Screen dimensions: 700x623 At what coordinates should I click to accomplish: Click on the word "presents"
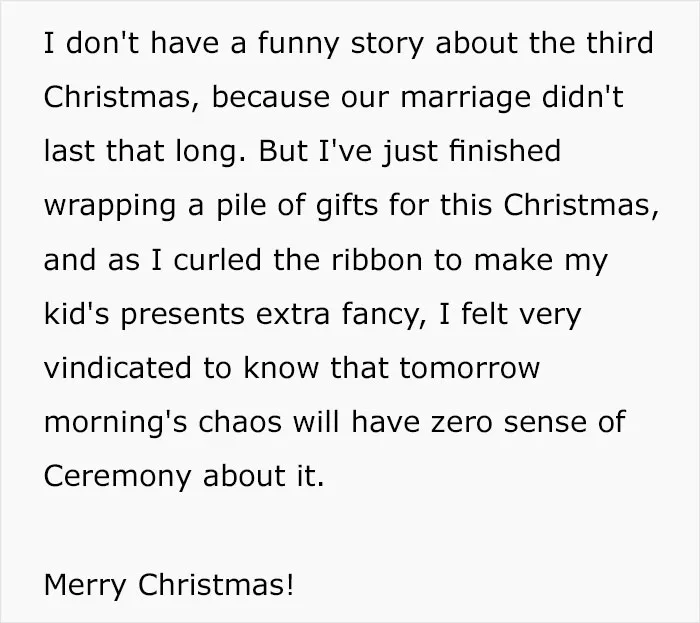(x=183, y=315)
